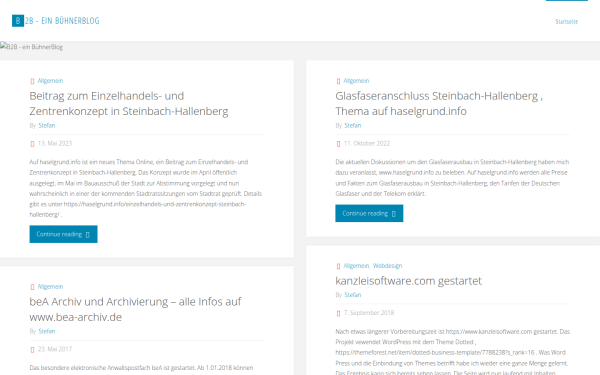The image size is (600, 375).
Task: Click calendar icon next to 7. September 2018
Action: click(x=338, y=313)
